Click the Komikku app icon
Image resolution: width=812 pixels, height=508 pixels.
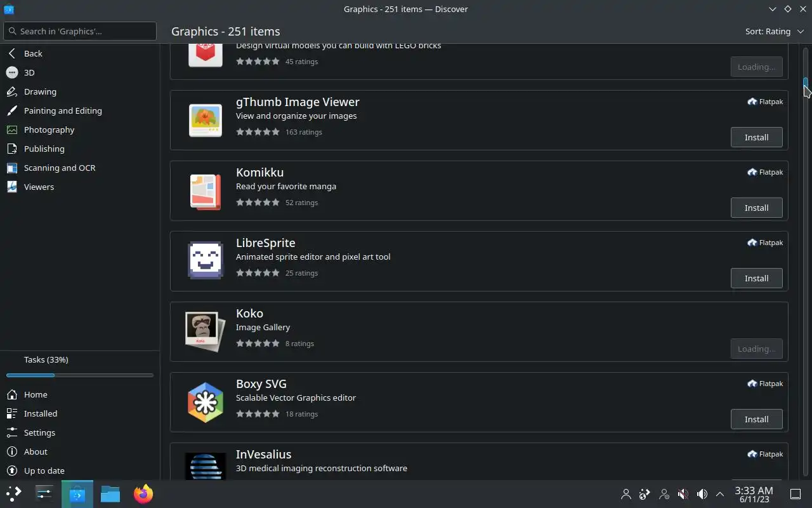click(x=206, y=190)
